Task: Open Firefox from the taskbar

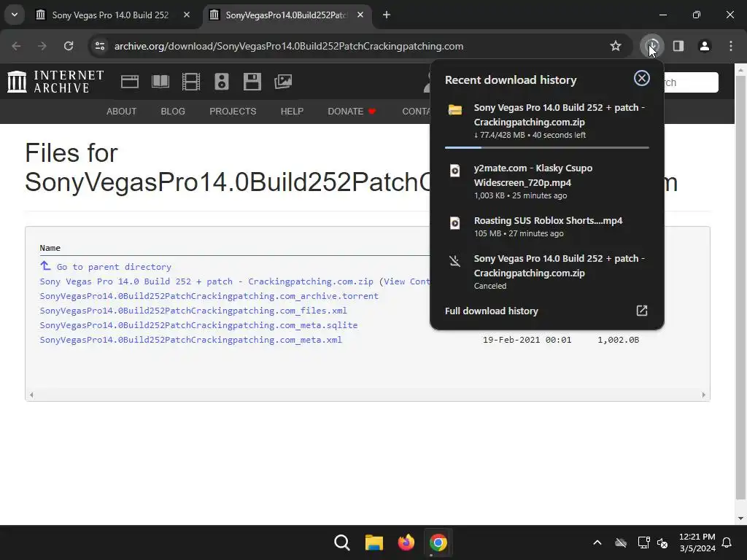Action: click(x=406, y=542)
